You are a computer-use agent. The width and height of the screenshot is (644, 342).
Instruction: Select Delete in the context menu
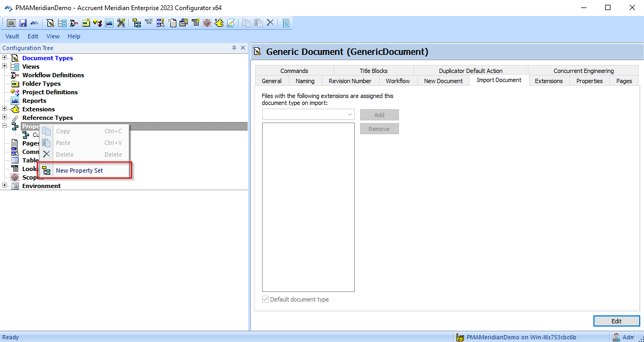click(x=85, y=154)
